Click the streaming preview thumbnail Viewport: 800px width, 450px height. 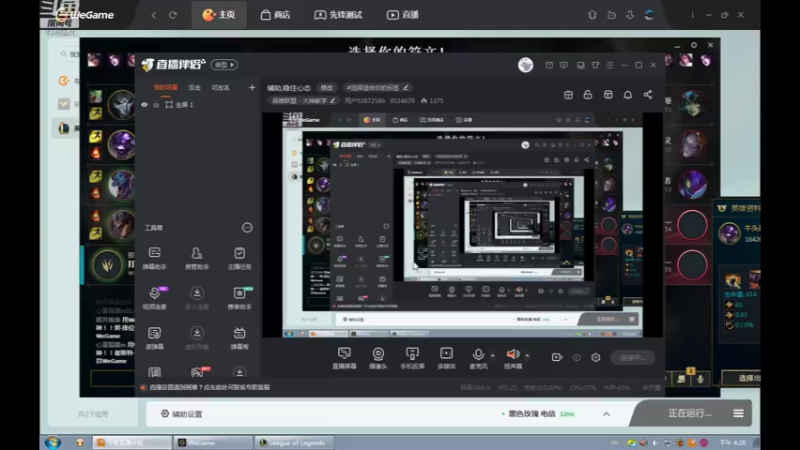tap(463, 225)
